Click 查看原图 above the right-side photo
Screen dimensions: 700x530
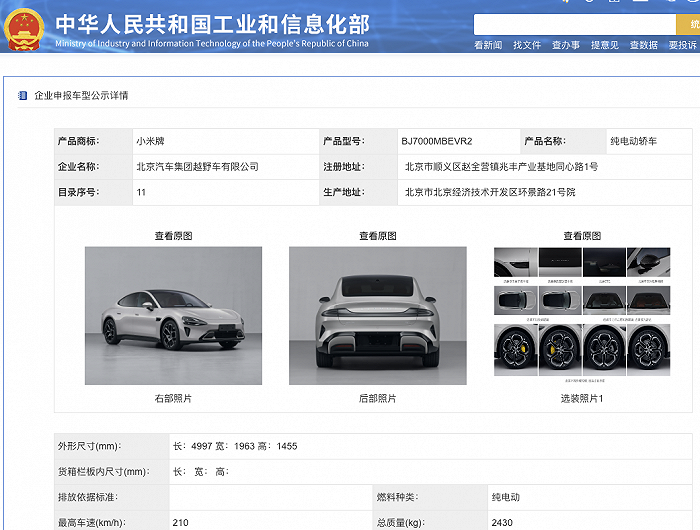click(x=173, y=236)
